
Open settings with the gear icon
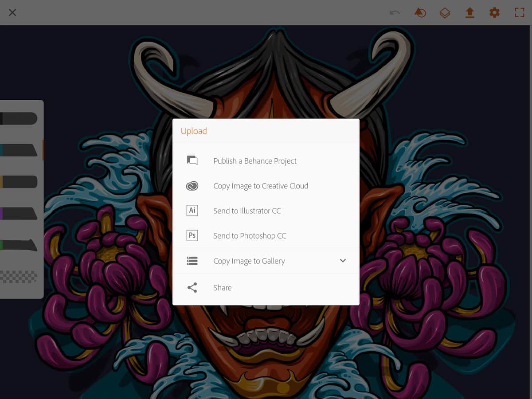[494, 13]
